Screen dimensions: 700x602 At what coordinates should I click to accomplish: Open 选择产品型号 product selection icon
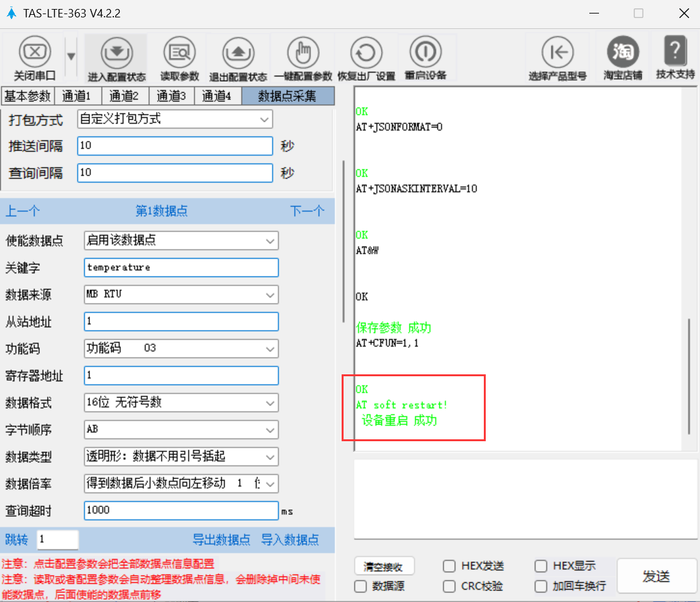pos(557,51)
